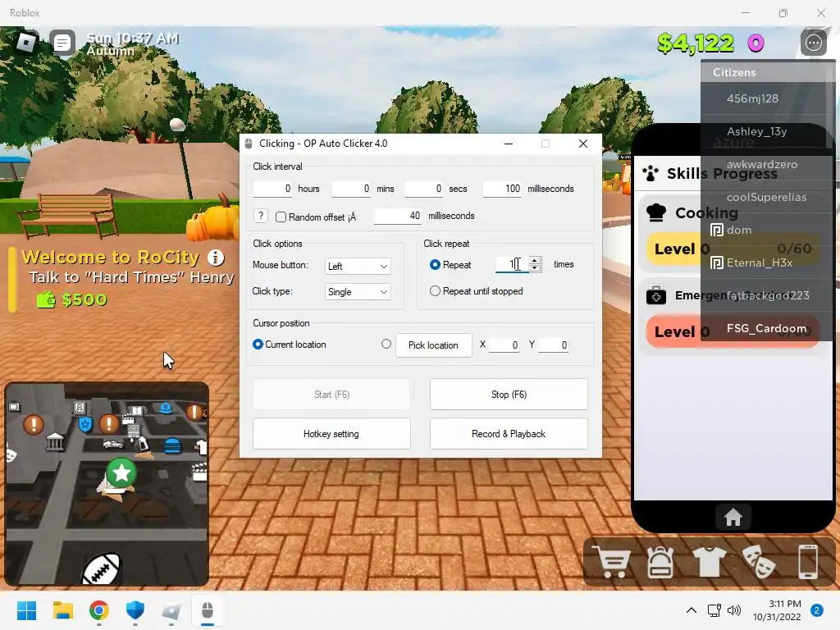The height and width of the screenshot is (630, 840).
Task: Open File Explorer from the taskbar
Action: point(62,610)
